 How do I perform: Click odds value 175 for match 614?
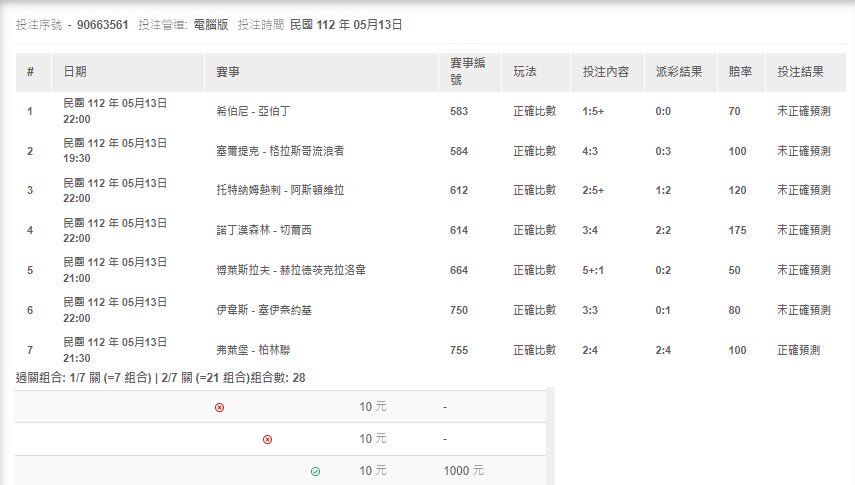pos(738,230)
